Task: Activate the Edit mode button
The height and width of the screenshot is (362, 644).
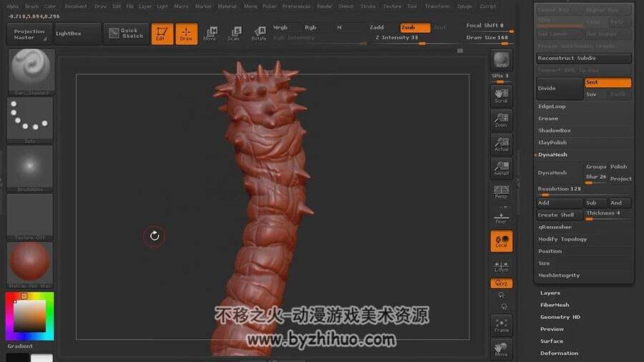Action: tap(162, 34)
